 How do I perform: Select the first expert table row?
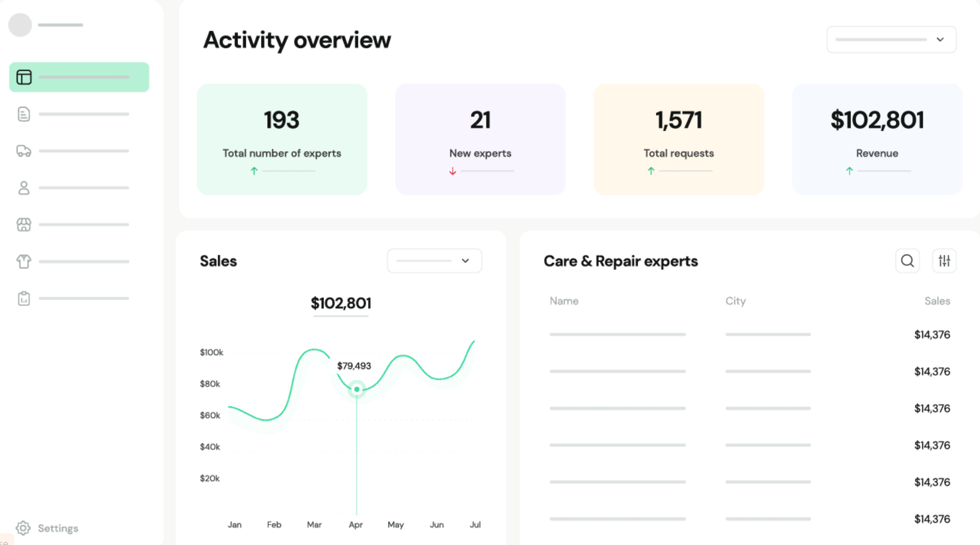[x=749, y=335]
